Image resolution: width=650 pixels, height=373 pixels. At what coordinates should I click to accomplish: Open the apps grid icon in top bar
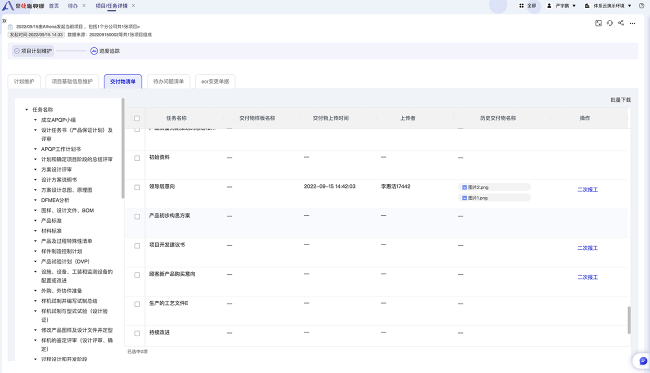point(521,6)
